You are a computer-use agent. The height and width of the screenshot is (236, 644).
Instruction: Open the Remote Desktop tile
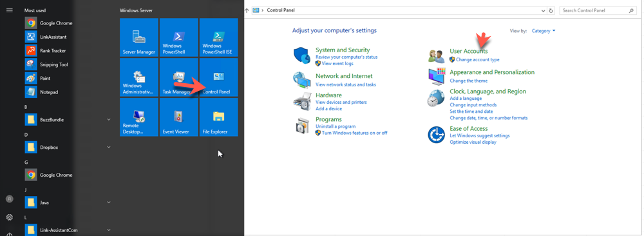coord(139,117)
